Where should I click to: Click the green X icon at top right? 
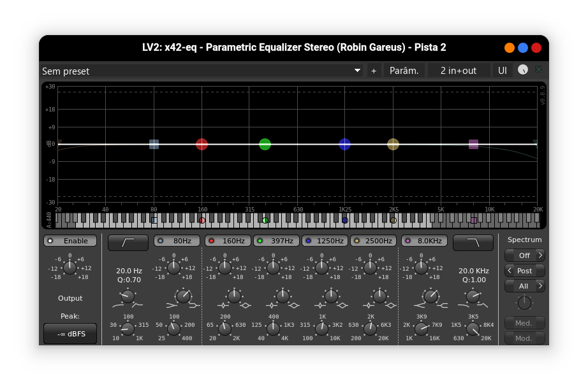[x=539, y=70]
